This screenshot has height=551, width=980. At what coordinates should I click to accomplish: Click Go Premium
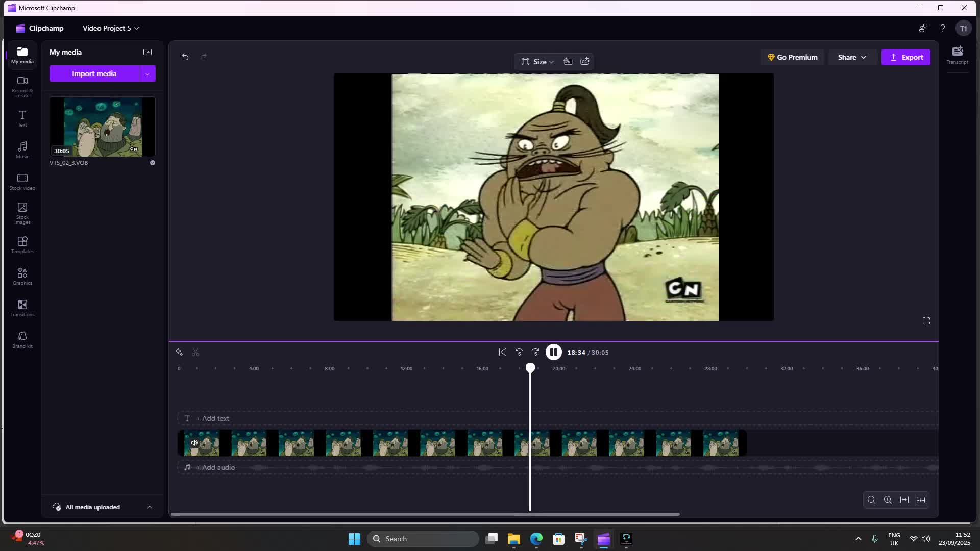pos(792,57)
